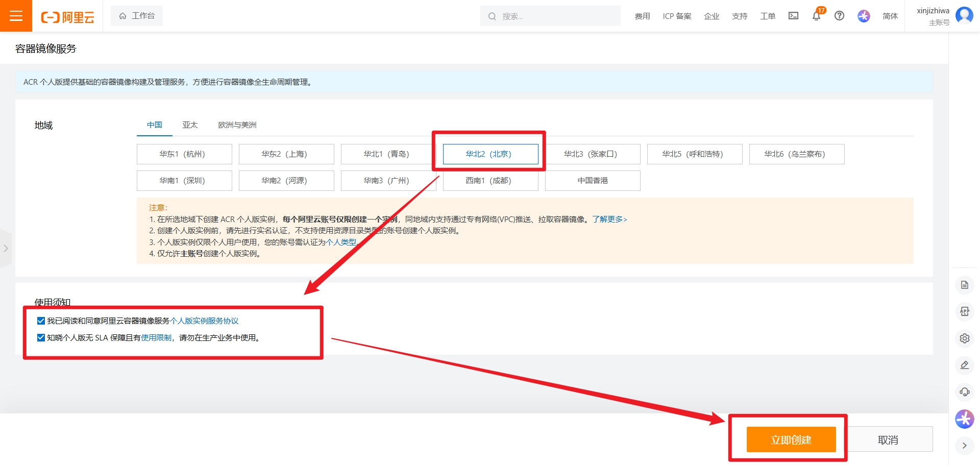Toggle the service agreement checkbox
980x465 pixels.
(41, 321)
